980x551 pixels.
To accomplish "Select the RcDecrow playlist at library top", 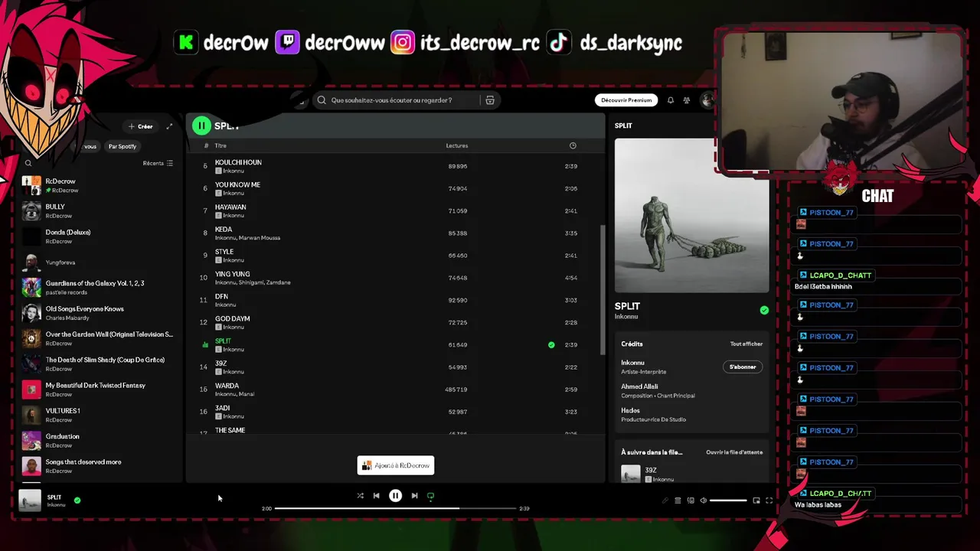I will pos(100,185).
